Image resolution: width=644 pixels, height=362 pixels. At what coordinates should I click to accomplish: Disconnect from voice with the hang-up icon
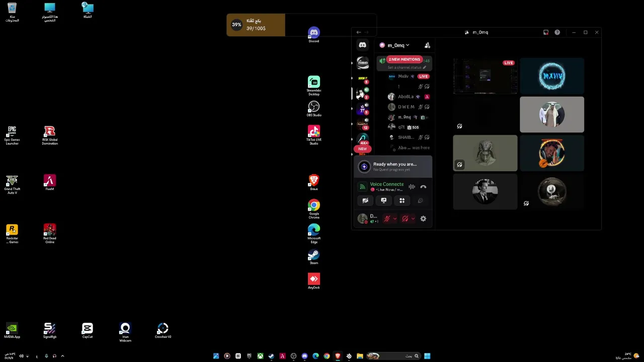(423, 187)
